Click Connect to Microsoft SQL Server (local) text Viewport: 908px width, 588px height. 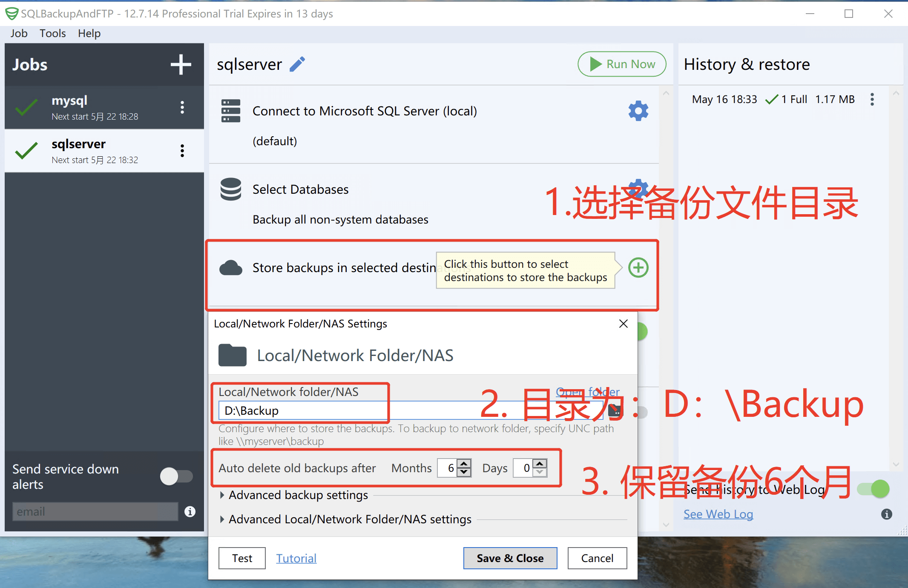[x=365, y=111]
